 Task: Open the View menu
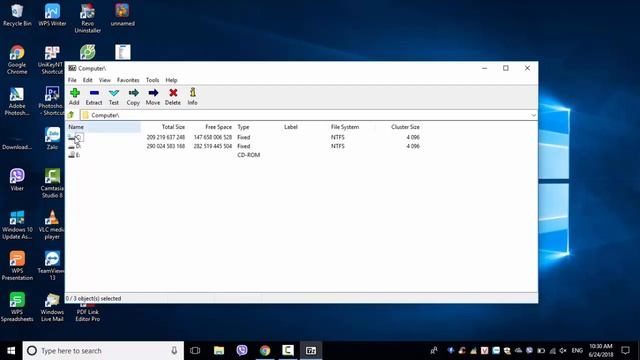point(104,80)
